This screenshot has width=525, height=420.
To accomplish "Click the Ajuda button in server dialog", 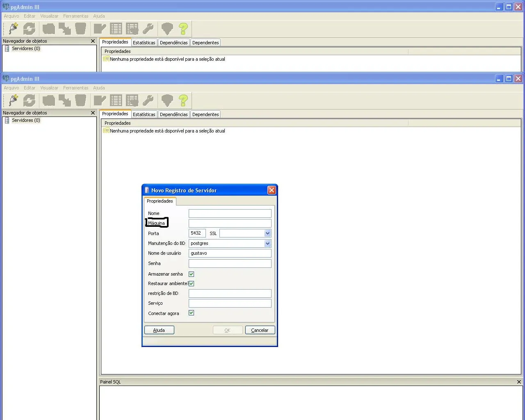I will click(x=159, y=330).
